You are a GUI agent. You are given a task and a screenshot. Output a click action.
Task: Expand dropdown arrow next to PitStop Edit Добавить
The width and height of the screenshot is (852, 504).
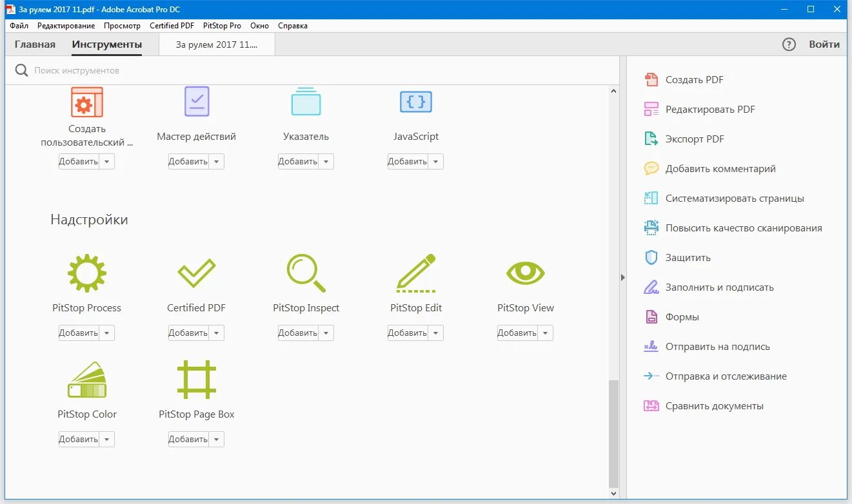click(x=436, y=333)
